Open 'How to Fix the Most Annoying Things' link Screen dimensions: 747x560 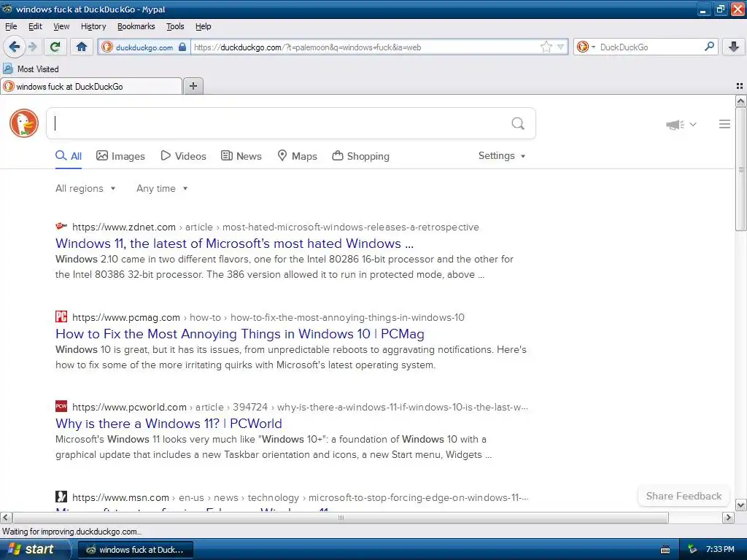pos(239,334)
